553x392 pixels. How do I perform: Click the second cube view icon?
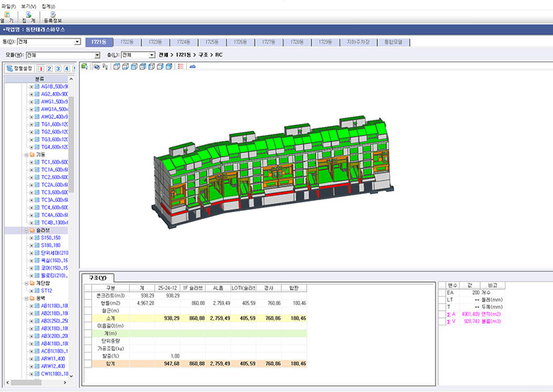[125, 66]
